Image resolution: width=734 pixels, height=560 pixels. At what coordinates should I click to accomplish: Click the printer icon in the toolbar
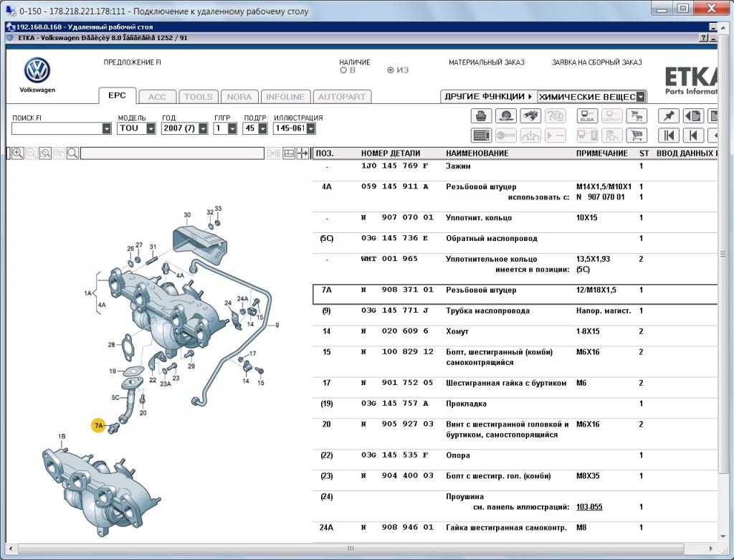click(481, 115)
